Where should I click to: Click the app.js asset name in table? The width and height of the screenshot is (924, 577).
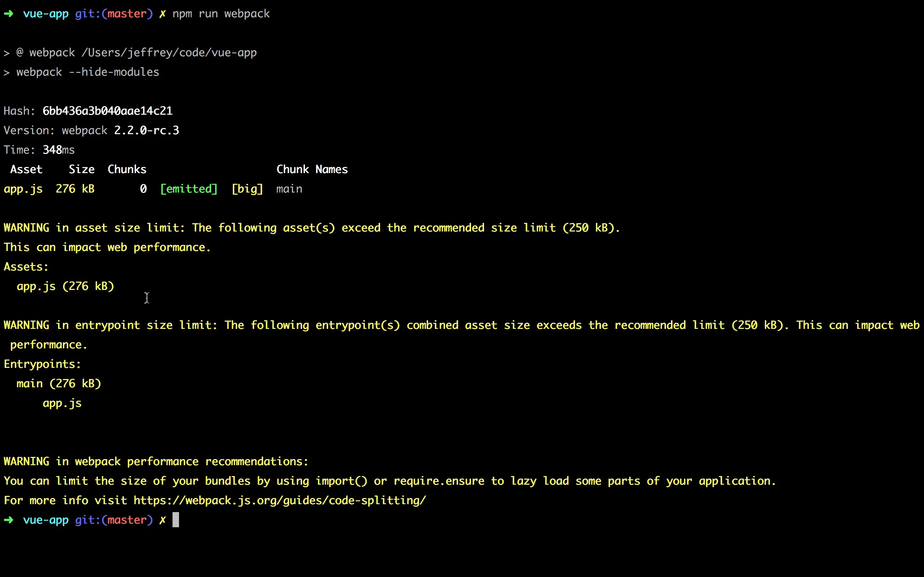click(23, 189)
